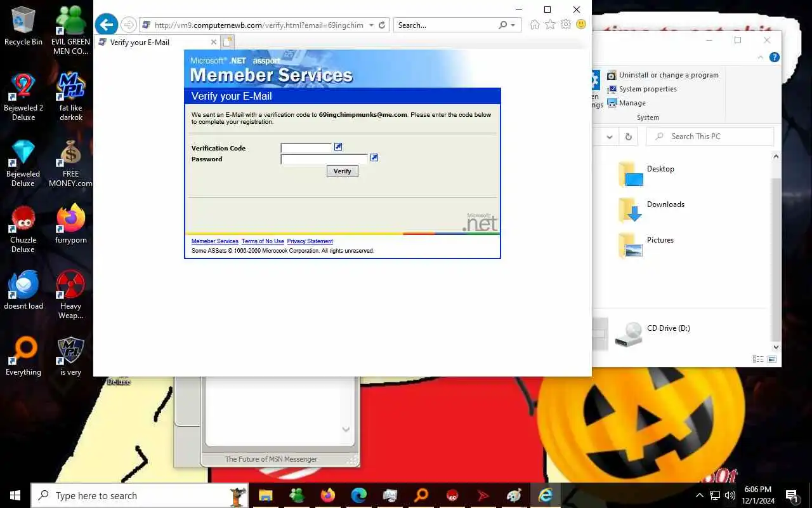Click 'Manage' in File Explorer ribbon
This screenshot has width=812, height=508.
(627, 103)
